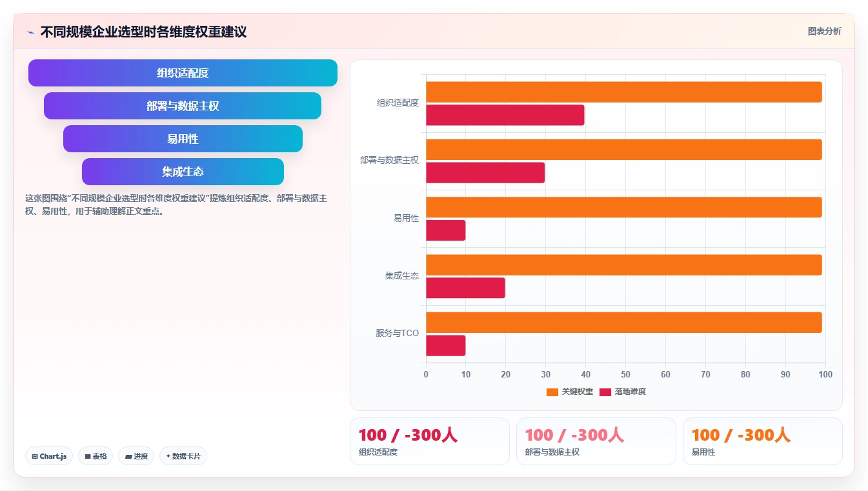Click the 图表分析 label in header
The image size is (868, 491).
[x=824, y=31]
